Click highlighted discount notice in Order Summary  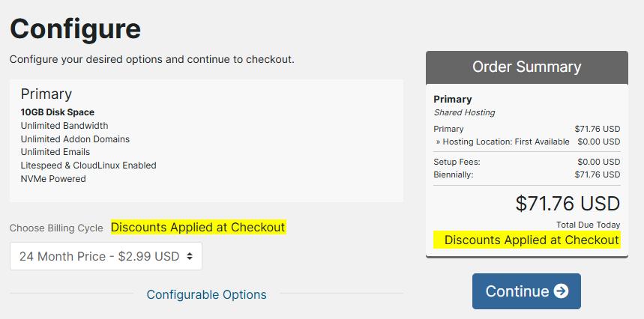(x=532, y=240)
